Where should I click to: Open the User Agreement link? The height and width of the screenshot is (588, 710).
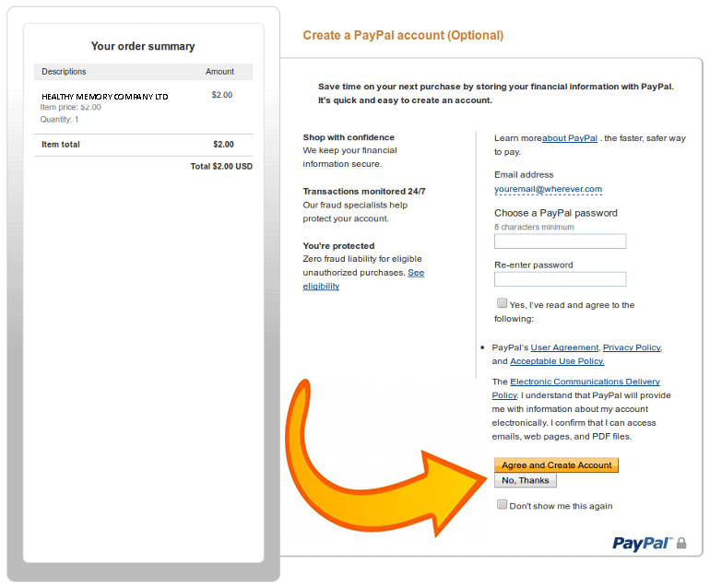pyautogui.click(x=564, y=347)
